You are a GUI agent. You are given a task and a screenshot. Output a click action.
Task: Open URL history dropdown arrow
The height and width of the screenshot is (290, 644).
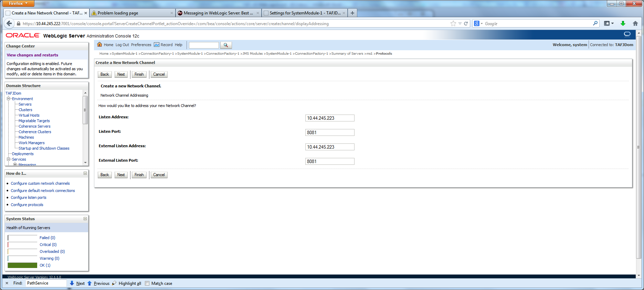[460, 23]
